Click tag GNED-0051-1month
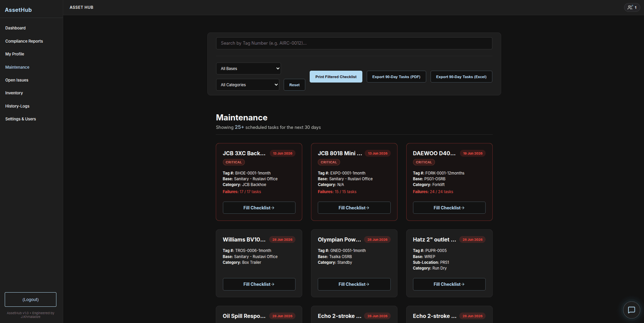Viewport: 644px width, 323px height. pos(348,251)
